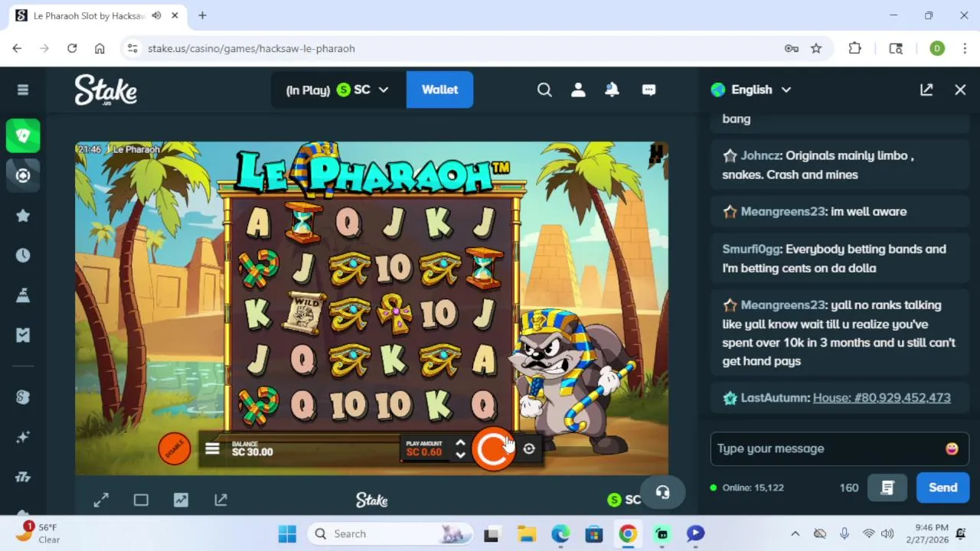Open Windows Start menu
This screenshot has height=551, width=980.
tap(287, 533)
